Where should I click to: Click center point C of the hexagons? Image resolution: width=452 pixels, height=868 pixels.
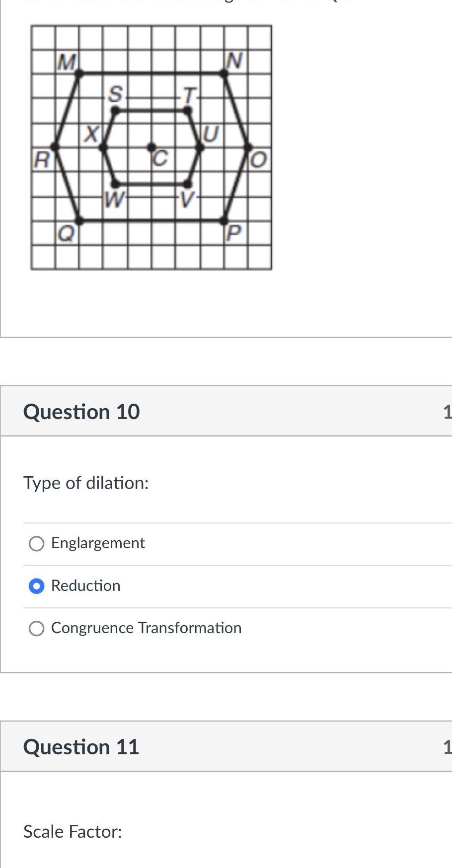pyautogui.click(x=151, y=146)
